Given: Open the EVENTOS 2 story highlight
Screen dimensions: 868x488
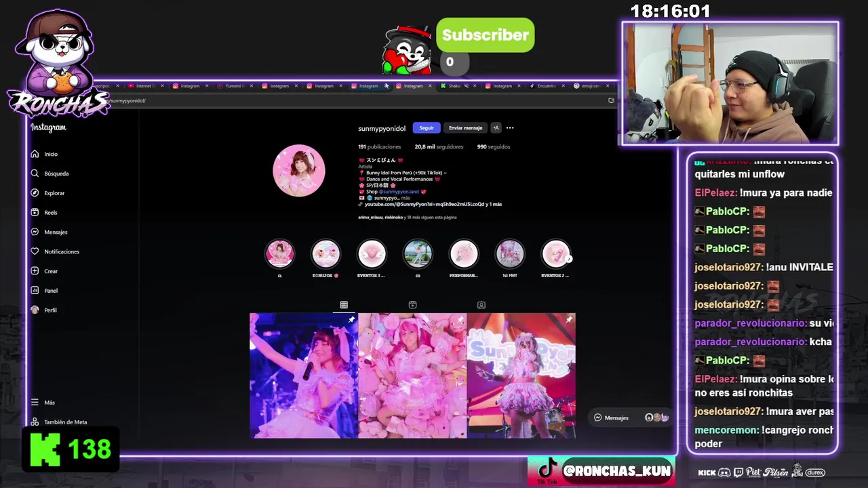Looking at the screenshot, I should pyautogui.click(x=555, y=254).
